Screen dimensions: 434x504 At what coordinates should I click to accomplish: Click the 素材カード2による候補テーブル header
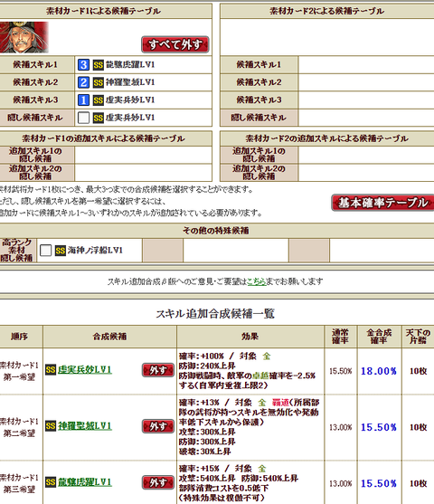coord(327,11)
